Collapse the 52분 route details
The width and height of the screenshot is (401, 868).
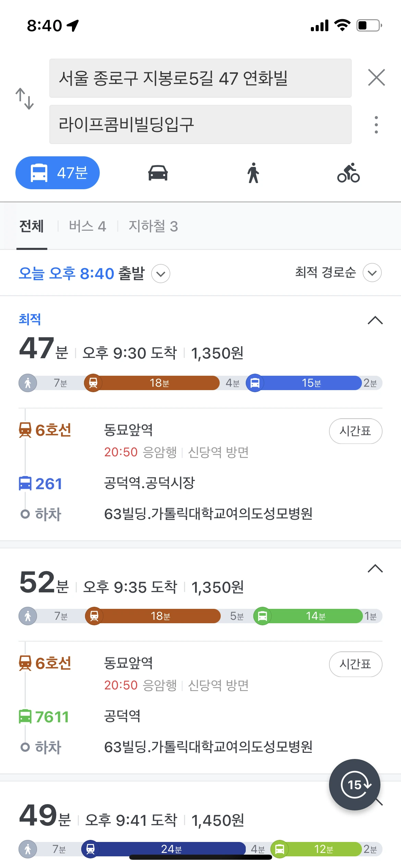tap(375, 569)
